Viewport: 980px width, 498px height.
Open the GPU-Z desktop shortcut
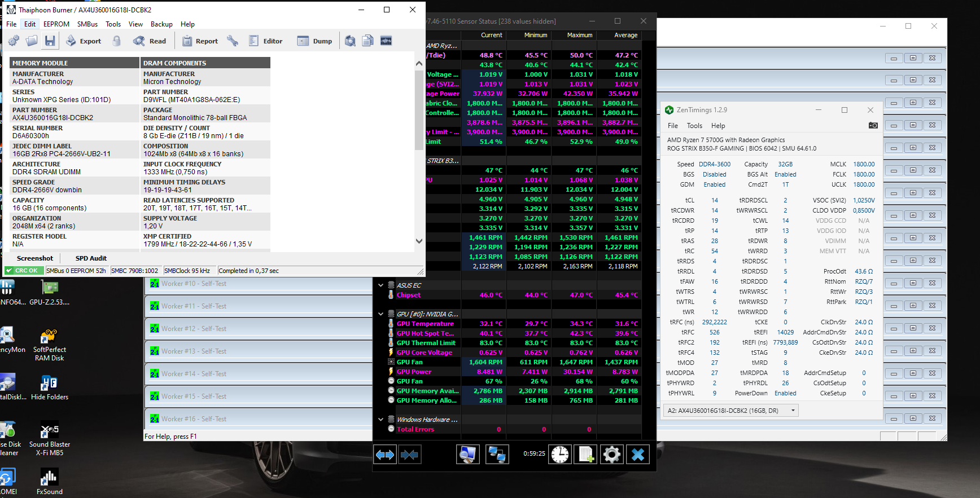tap(50, 293)
